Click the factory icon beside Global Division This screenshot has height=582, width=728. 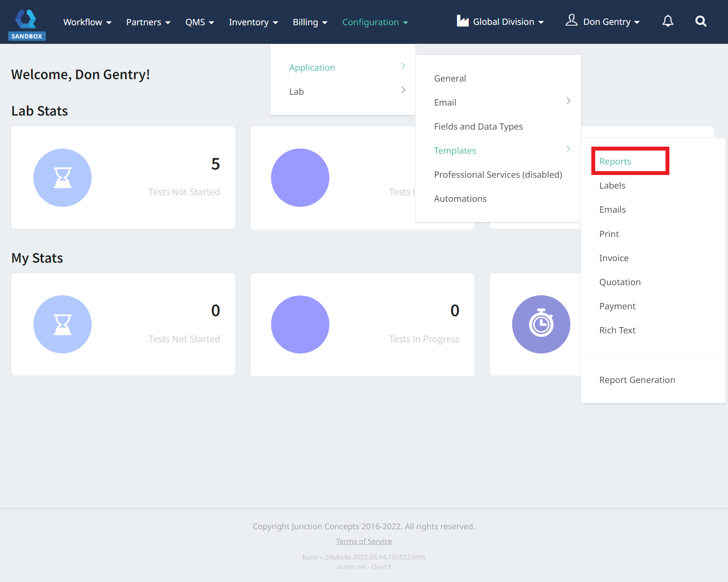tap(462, 21)
